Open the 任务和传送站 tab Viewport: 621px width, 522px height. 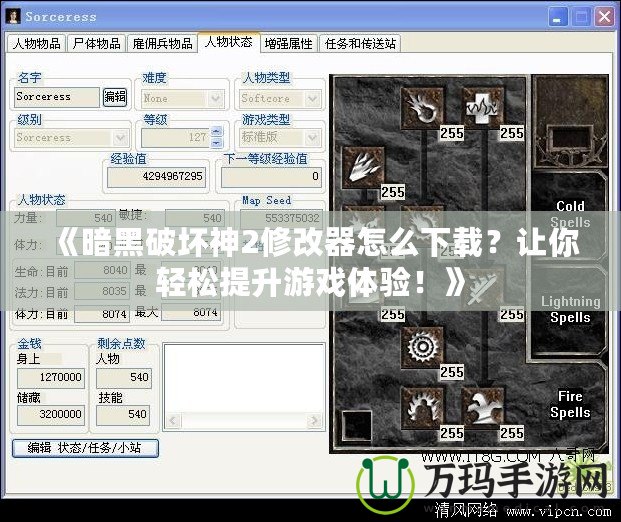[360, 44]
